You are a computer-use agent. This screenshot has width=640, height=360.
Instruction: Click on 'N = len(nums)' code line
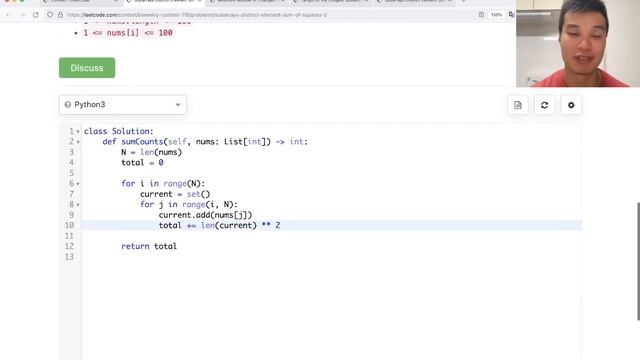coord(151,152)
